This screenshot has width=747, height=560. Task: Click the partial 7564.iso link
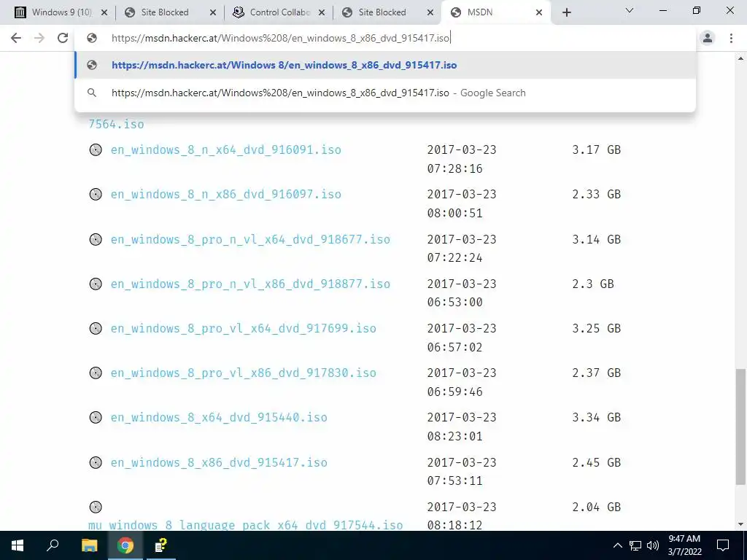point(116,124)
